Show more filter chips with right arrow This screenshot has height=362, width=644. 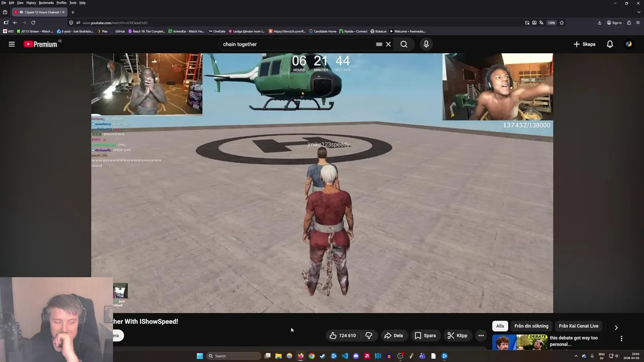pos(616,327)
